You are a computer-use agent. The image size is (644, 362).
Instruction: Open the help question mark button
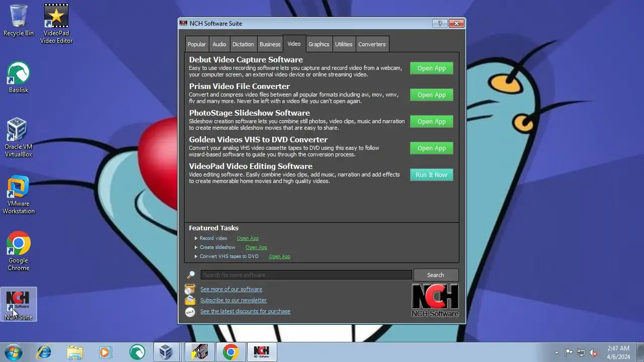coord(440,24)
